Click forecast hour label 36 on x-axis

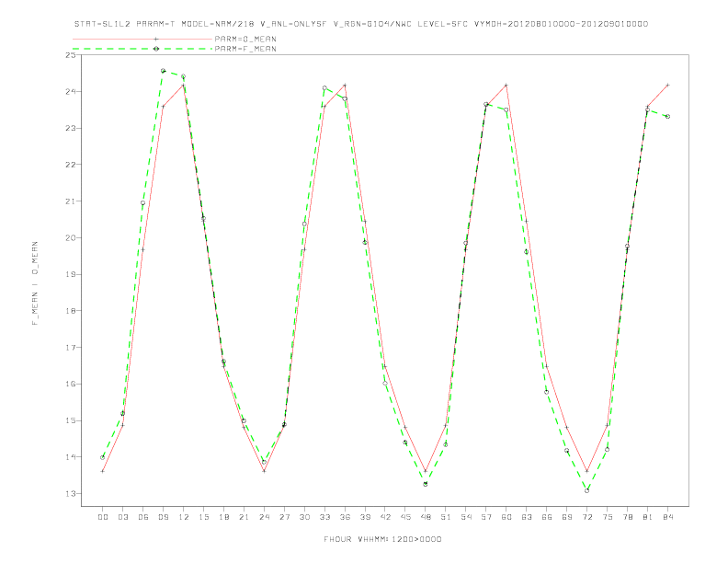pyautogui.click(x=345, y=517)
